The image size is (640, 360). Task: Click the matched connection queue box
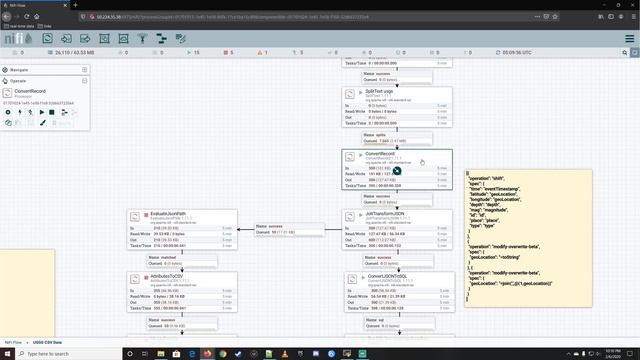(182, 260)
